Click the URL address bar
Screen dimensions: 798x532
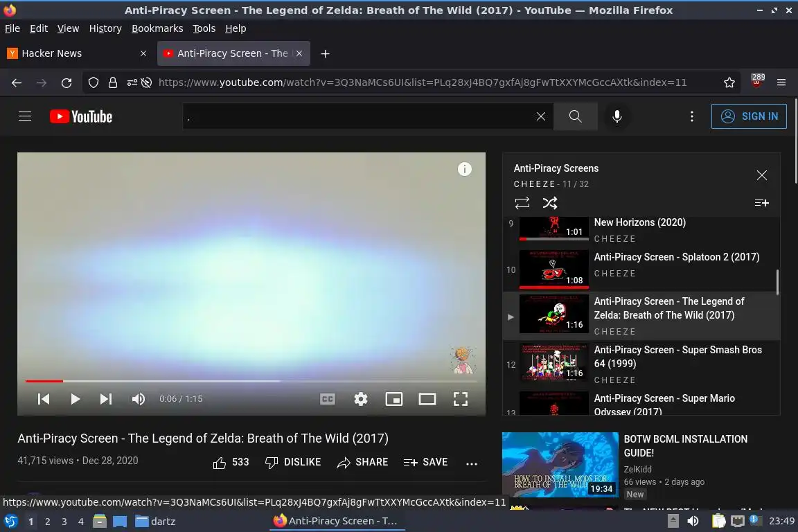pos(423,82)
